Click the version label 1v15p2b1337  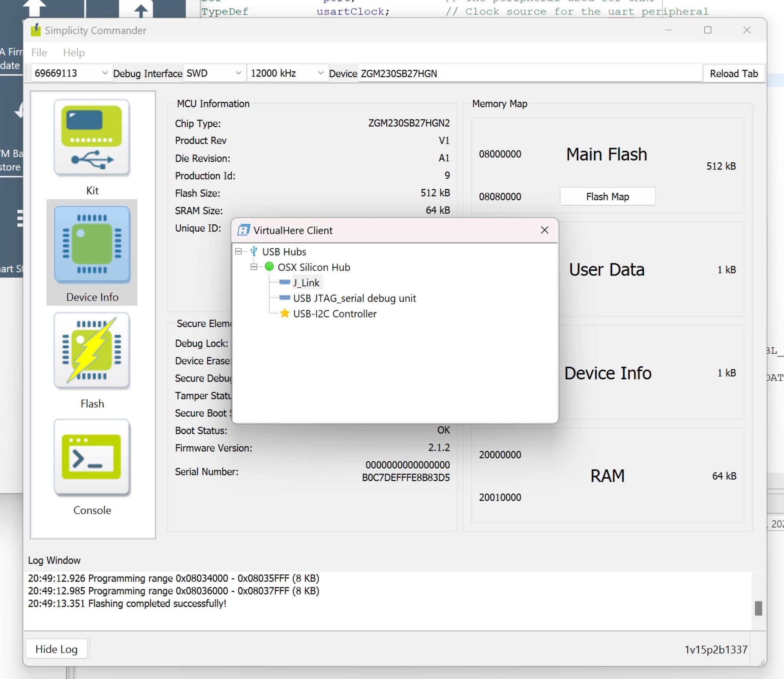716,650
